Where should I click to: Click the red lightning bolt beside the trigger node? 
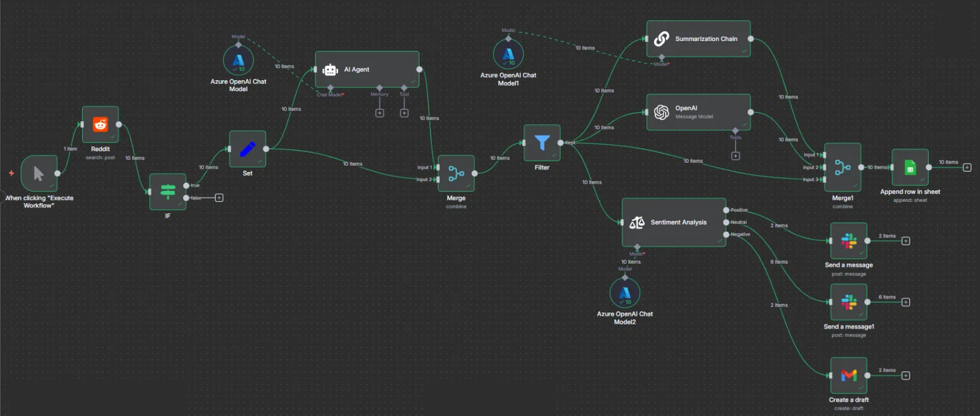coord(11,173)
